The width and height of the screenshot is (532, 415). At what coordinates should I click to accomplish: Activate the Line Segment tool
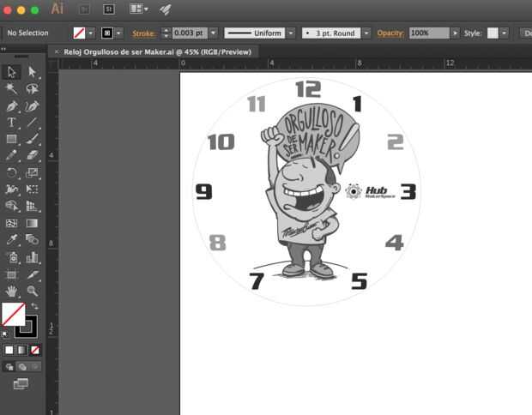tap(33, 123)
